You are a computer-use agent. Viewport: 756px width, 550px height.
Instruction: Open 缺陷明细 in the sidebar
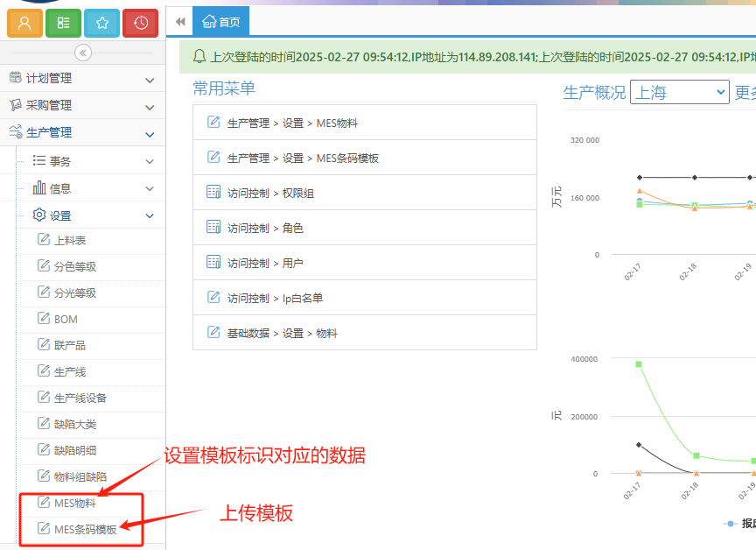pyautogui.click(x=74, y=451)
